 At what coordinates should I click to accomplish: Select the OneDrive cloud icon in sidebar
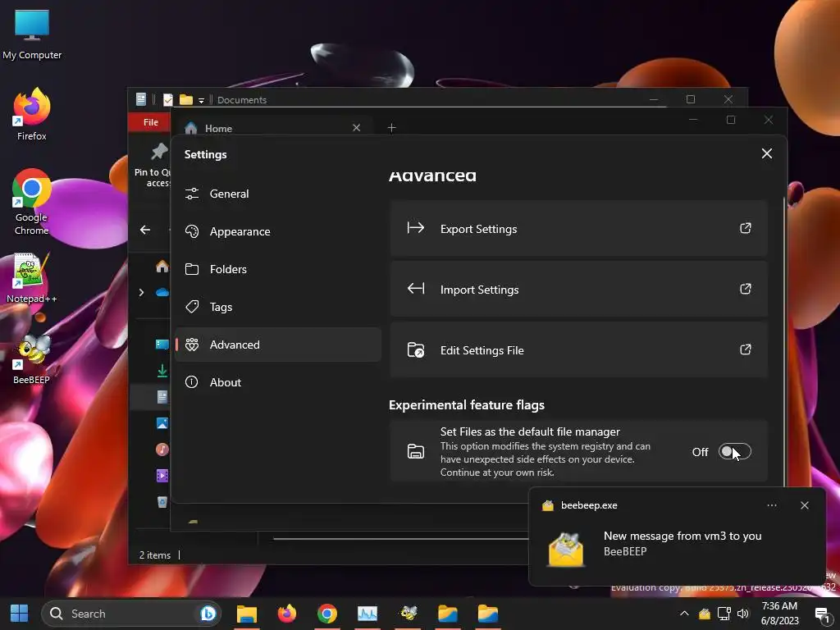pos(162,293)
